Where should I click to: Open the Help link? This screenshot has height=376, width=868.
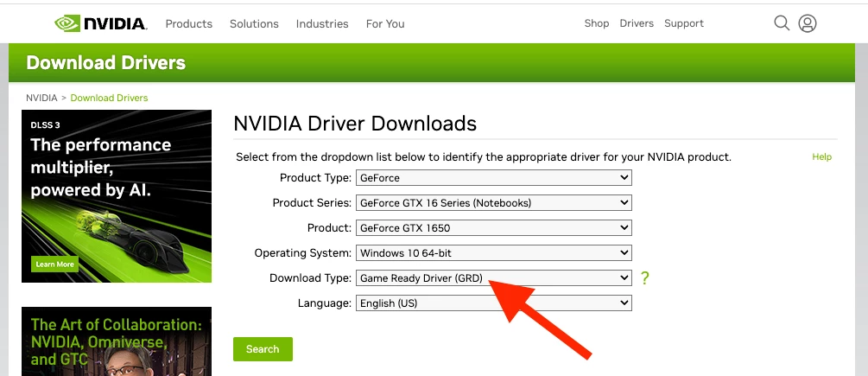pos(821,156)
